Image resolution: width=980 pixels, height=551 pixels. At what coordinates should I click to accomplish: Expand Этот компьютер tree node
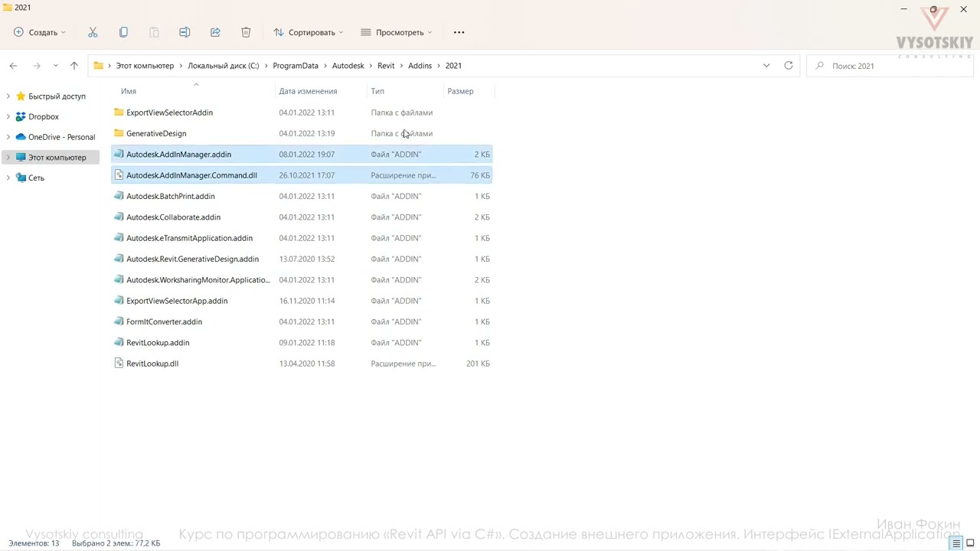8,158
